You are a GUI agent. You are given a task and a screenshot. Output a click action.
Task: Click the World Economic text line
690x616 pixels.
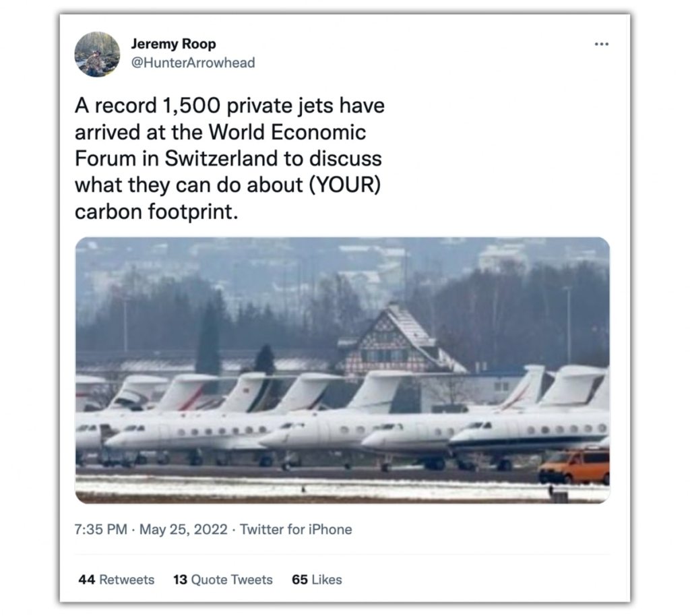[220, 133]
